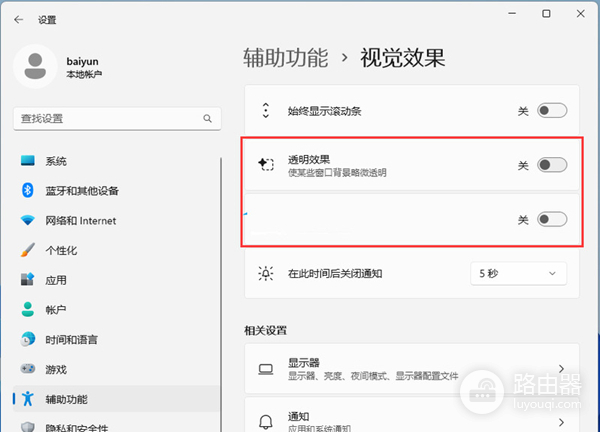
Task: Open 个性化 settings
Action: coord(116,250)
